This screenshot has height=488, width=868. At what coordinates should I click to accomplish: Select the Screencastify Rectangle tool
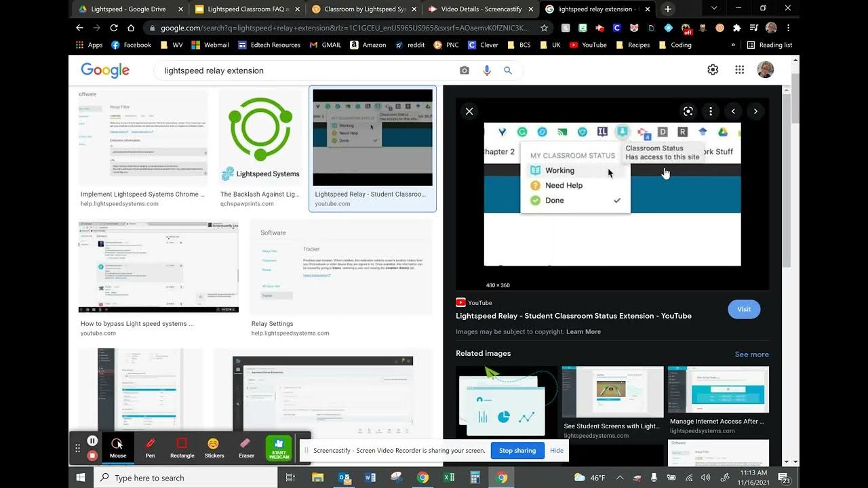click(x=182, y=447)
